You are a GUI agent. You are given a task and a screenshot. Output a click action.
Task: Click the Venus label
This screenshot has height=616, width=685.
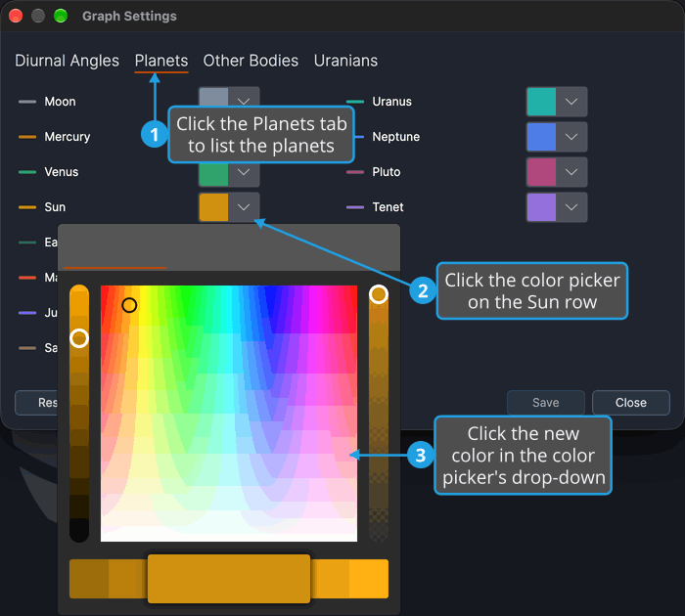tap(61, 172)
